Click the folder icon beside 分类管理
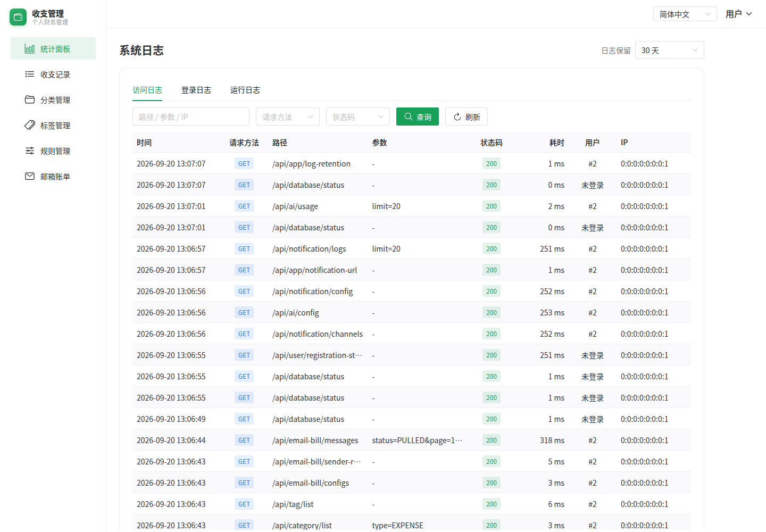 pyautogui.click(x=30, y=100)
